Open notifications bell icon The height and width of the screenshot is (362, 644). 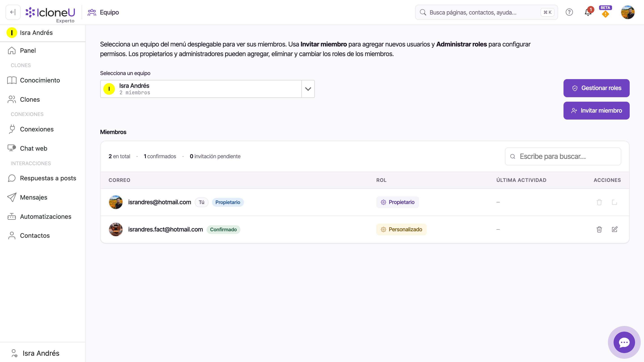(x=588, y=12)
